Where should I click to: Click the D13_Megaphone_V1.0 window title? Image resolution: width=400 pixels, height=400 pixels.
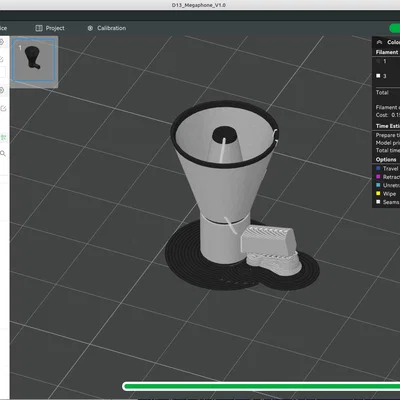click(199, 5)
